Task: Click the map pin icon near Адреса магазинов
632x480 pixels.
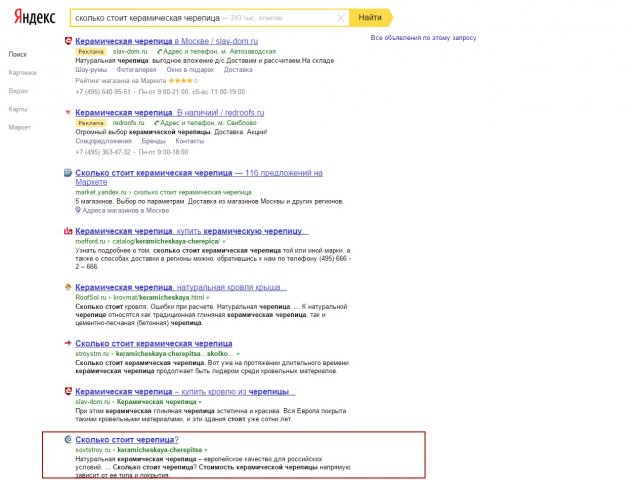Action: pyautogui.click(x=78, y=210)
